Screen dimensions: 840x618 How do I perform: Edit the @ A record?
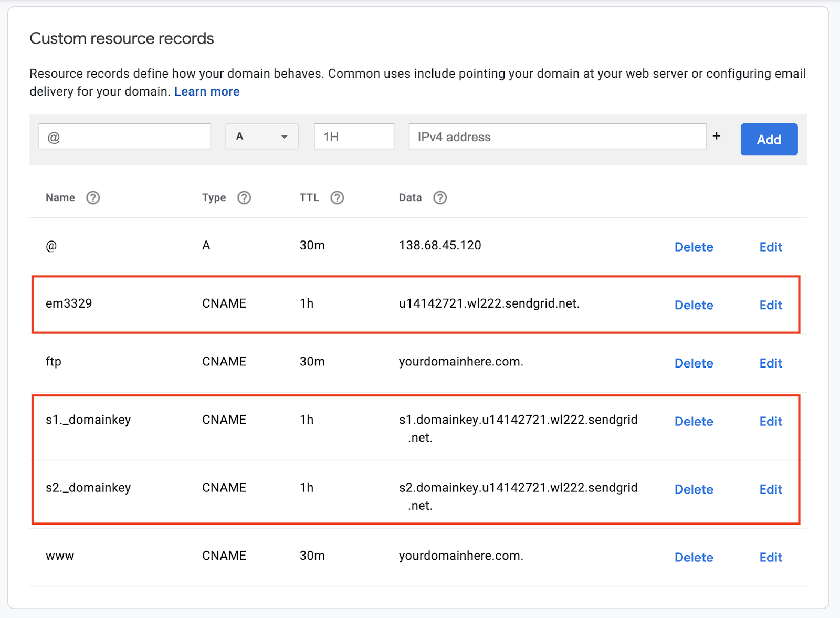coord(771,247)
